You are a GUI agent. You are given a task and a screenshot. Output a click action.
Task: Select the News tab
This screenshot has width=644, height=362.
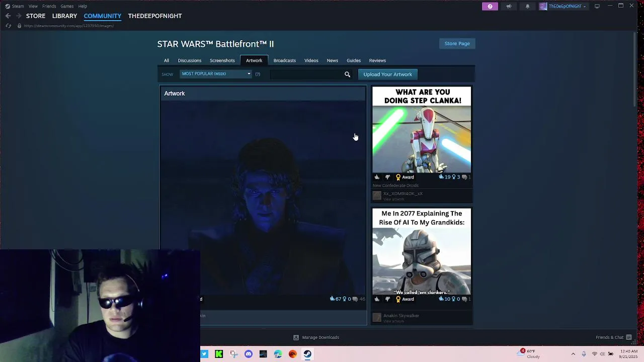click(333, 60)
